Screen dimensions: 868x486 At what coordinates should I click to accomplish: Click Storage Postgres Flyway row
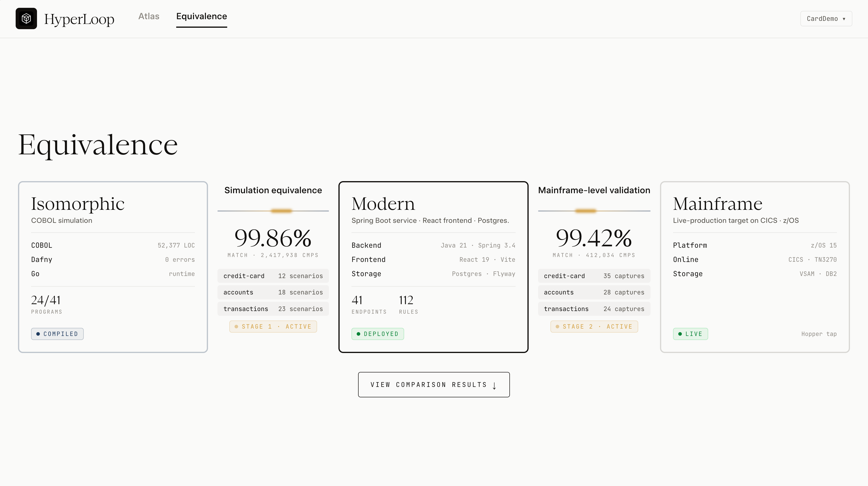[x=433, y=274]
